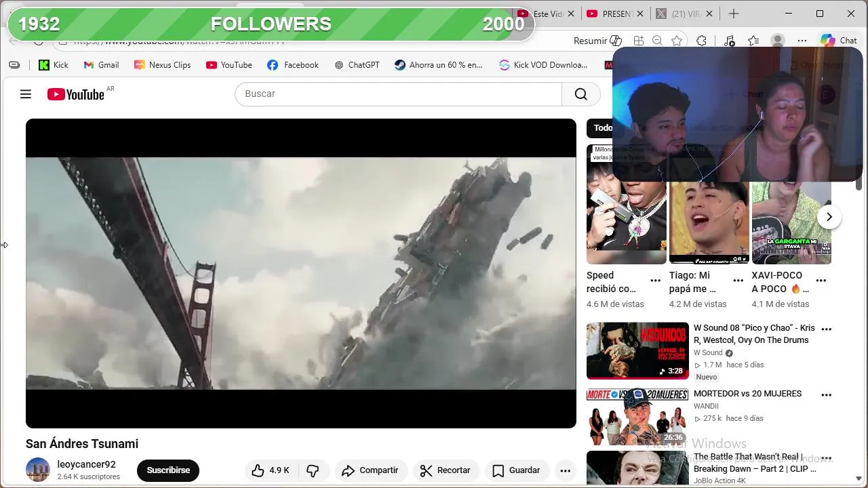
Task: Open the split screen icon in address bar
Action: pyautogui.click(x=638, y=41)
